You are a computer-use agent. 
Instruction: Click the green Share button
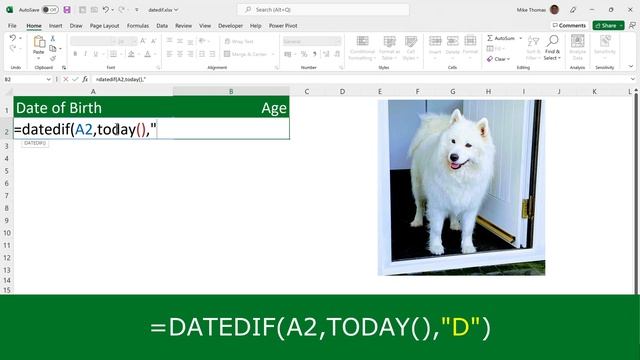click(608, 25)
